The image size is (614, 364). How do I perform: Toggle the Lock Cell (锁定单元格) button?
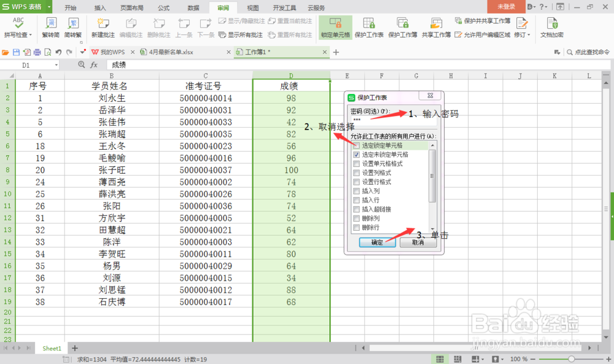(x=335, y=27)
